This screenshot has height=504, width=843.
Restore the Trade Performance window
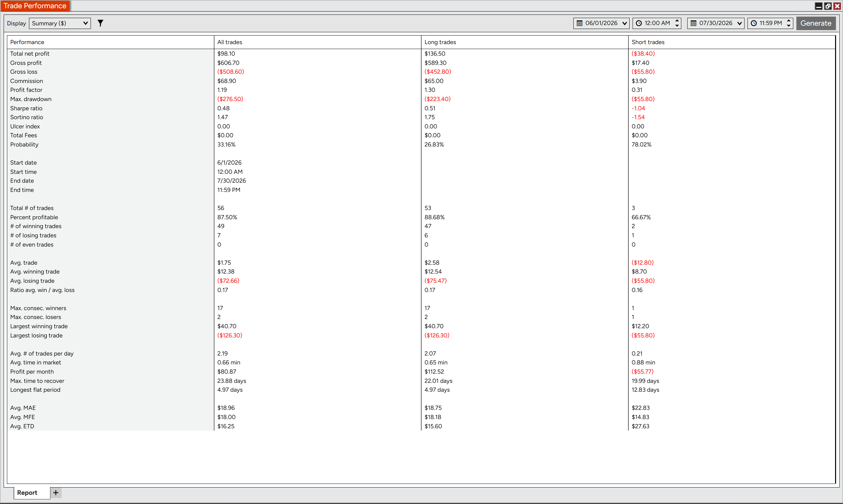(x=828, y=6)
